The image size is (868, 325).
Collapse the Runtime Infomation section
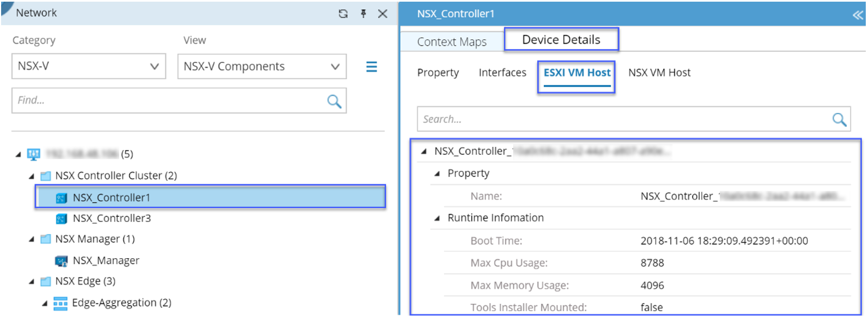(x=437, y=218)
